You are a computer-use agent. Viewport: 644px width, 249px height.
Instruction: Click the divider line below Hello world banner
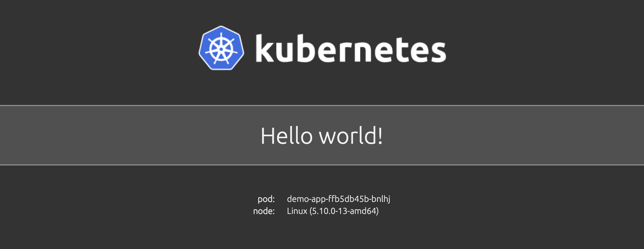(x=322, y=165)
